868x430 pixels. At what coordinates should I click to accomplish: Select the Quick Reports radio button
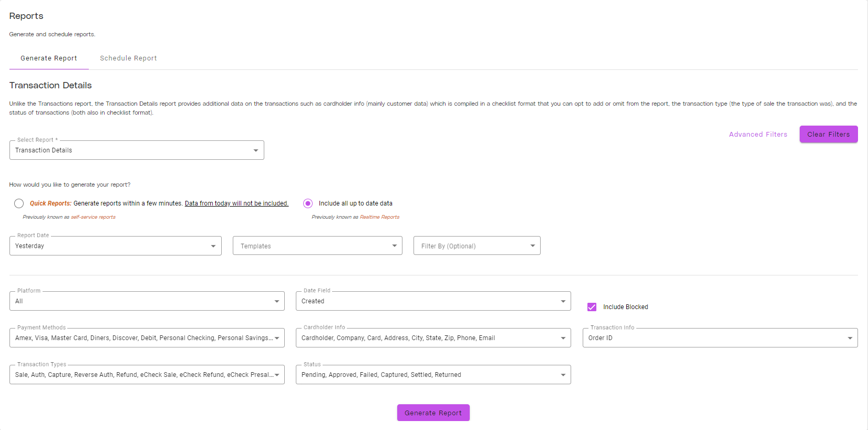(19, 203)
